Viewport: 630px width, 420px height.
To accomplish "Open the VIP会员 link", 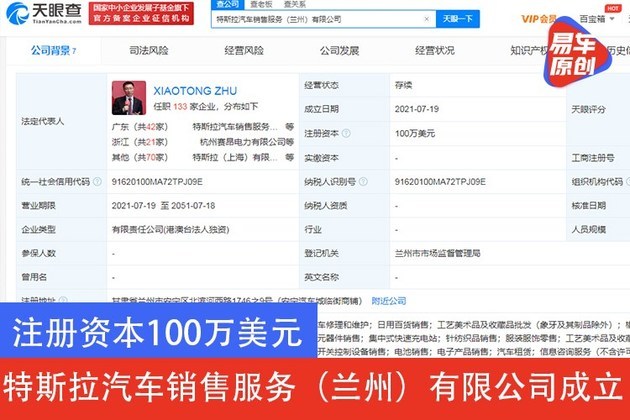I will coord(539,19).
